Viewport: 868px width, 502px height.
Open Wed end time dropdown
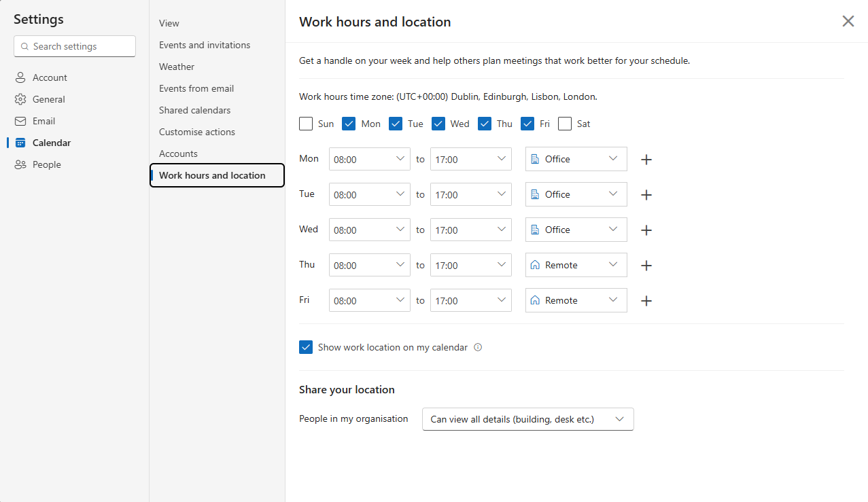click(471, 230)
